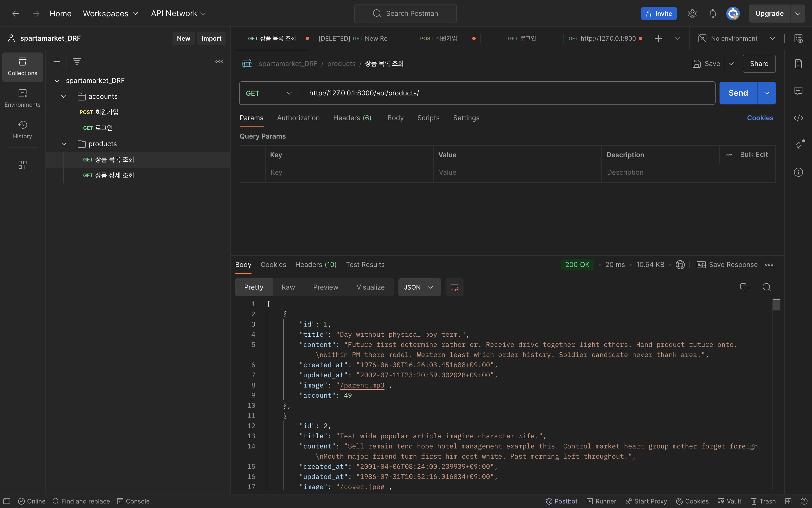Open the No environment dropdown

tap(736, 38)
